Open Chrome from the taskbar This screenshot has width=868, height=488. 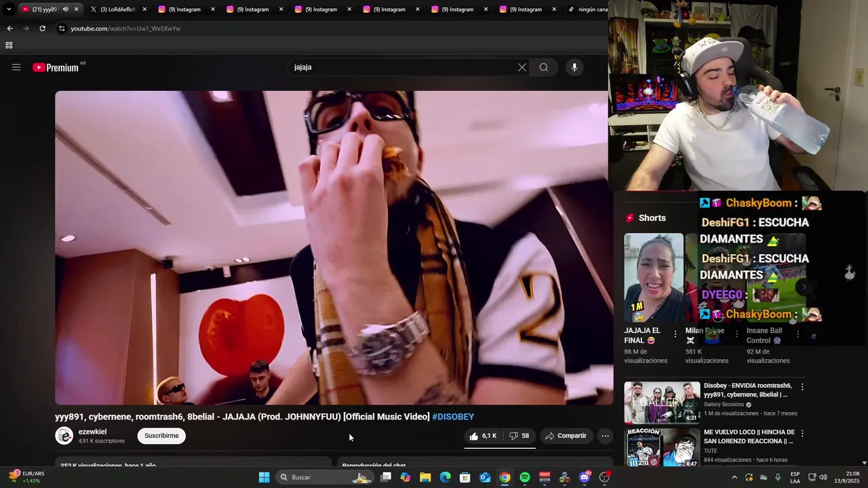pyautogui.click(x=505, y=477)
